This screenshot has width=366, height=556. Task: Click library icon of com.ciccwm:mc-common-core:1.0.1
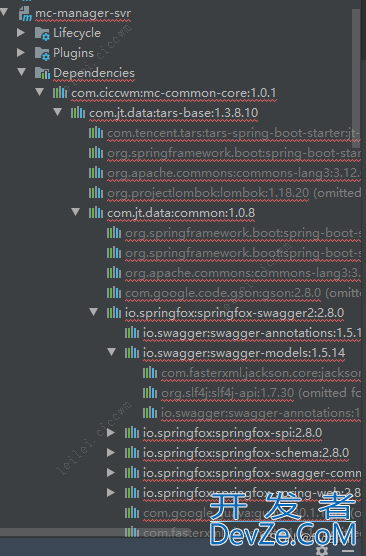[x=60, y=93]
